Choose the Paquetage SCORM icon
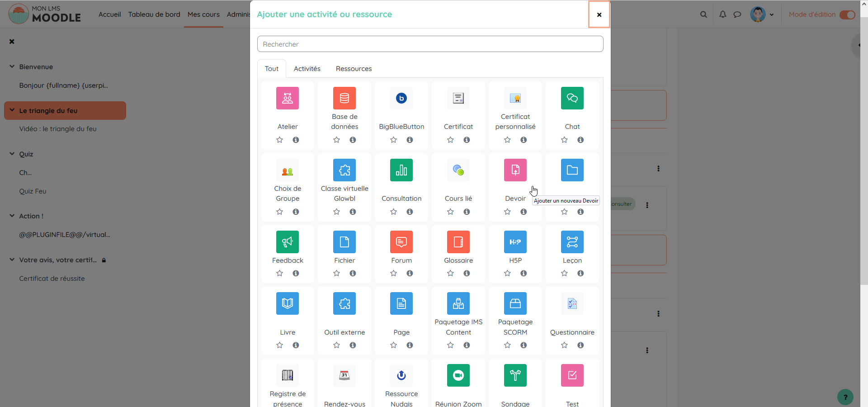Image resolution: width=868 pixels, height=407 pixels. pos(515,303)
